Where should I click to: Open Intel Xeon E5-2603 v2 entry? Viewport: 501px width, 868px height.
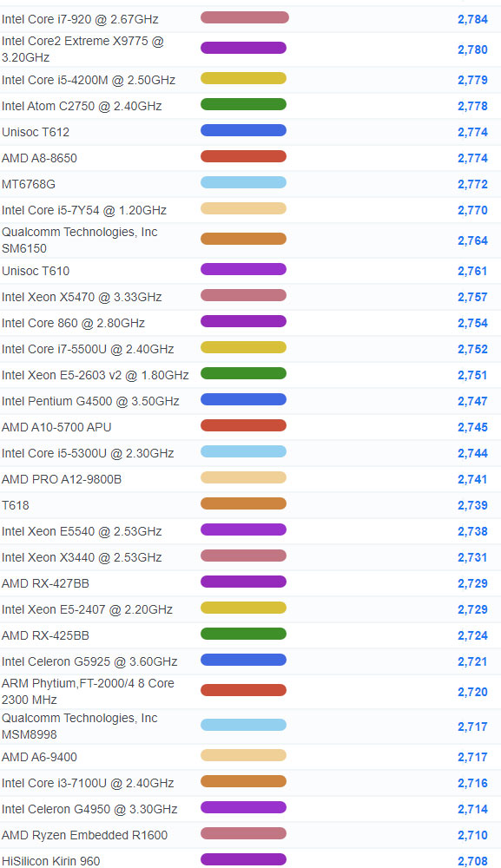pyautogui.click(x=96, y=375)
